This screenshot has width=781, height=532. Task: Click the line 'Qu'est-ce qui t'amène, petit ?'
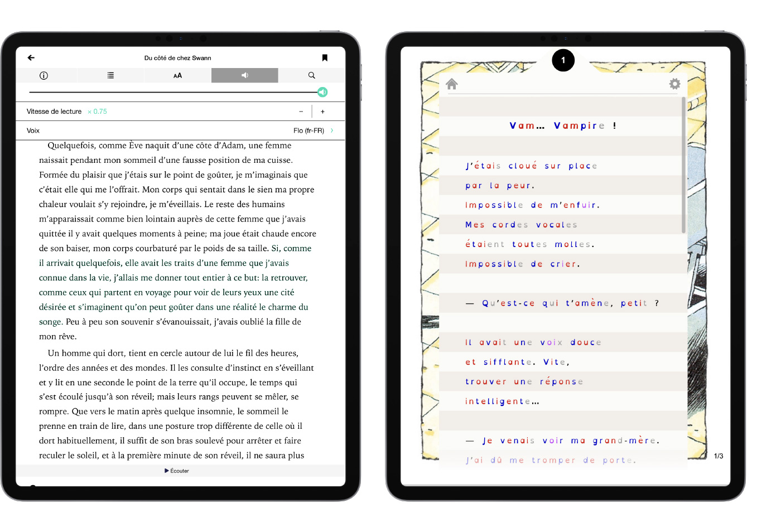click(x=562, y=303)
